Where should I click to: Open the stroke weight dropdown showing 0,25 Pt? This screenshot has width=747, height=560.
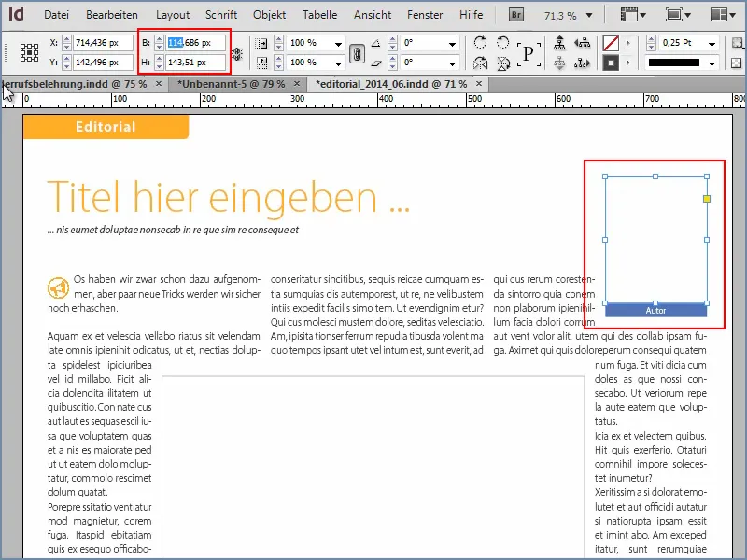click(x=712, y=43)
